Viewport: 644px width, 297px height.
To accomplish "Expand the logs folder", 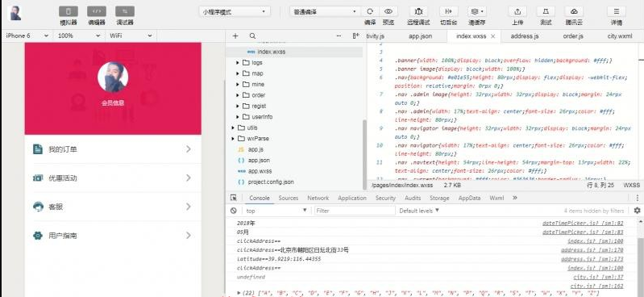I will click(x=238, y=62).
